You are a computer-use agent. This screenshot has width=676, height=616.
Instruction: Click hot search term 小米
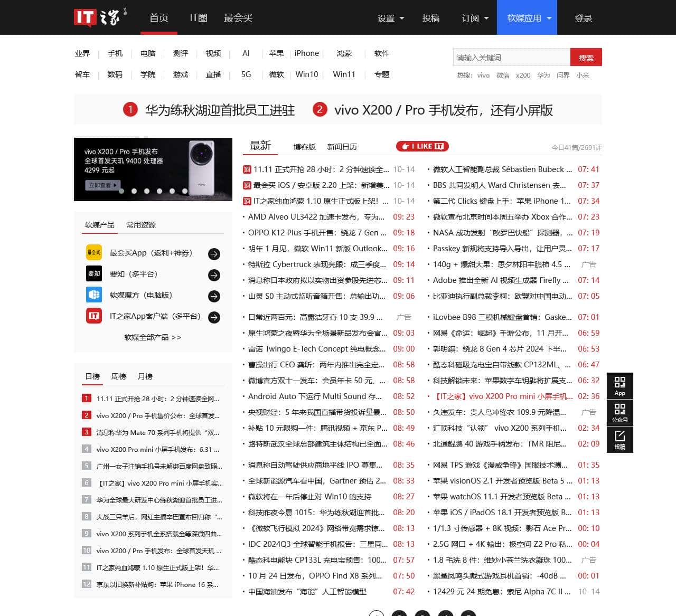click(x=583, y=75)
